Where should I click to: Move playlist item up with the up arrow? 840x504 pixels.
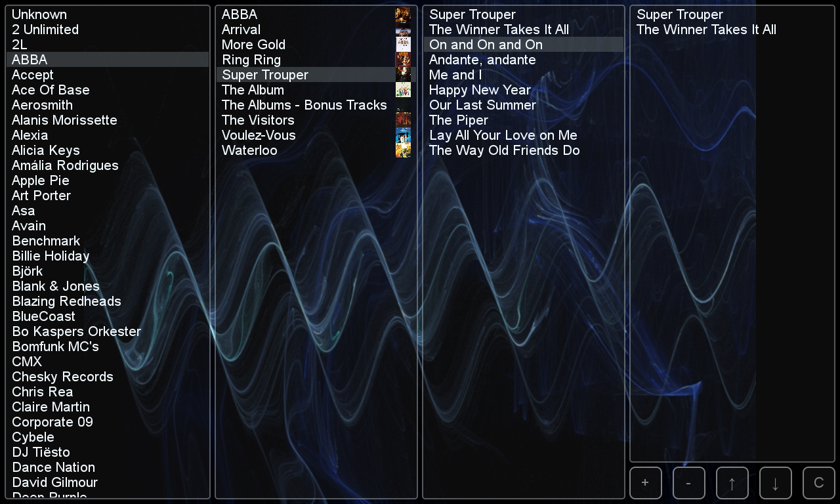pos(732,483)
